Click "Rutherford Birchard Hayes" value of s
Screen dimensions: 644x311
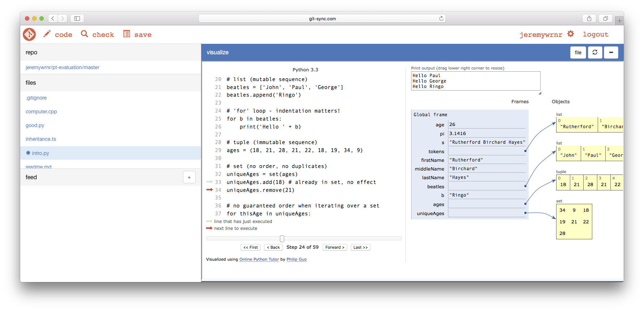(487, 142)
